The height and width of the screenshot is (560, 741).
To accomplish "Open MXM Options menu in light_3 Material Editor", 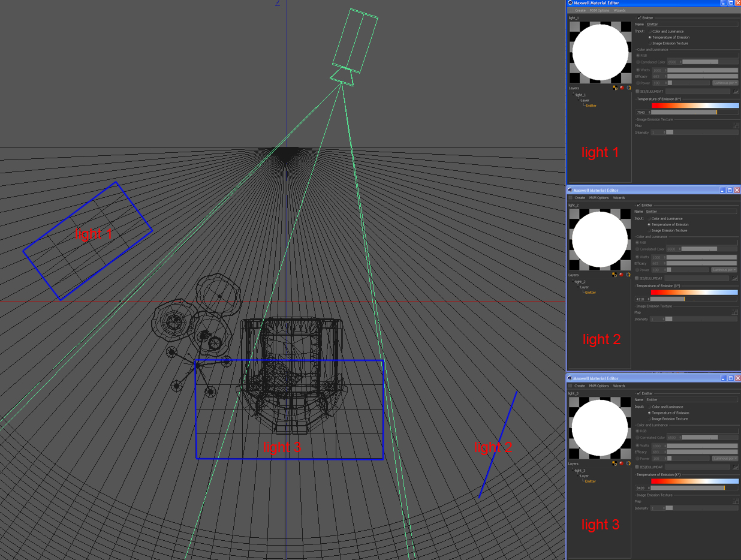I will [x=598, y=386].
